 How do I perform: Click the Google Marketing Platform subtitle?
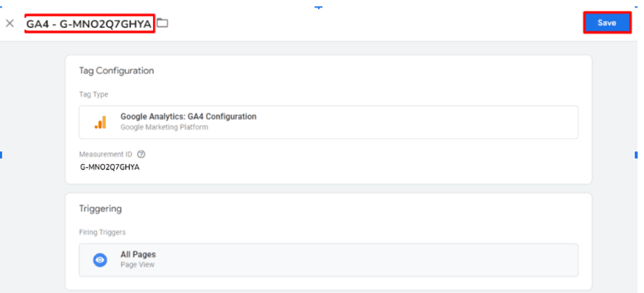pos(164,127)
